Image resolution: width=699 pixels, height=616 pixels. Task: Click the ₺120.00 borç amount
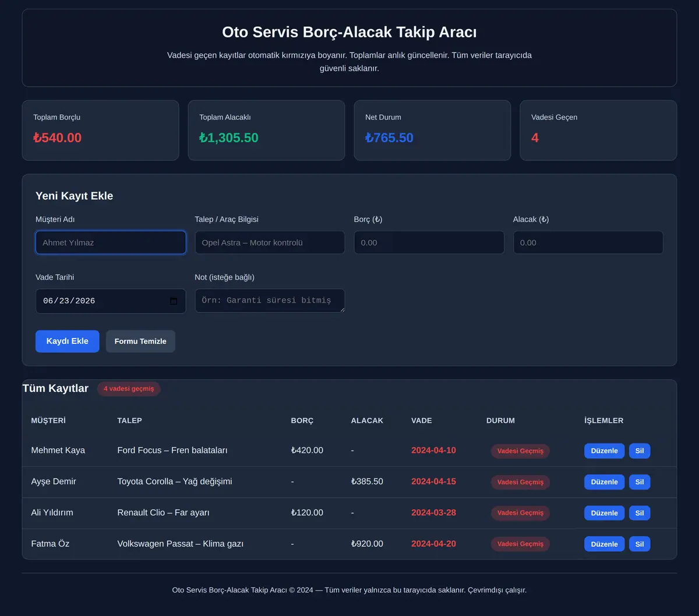pyautogui.click(x=307, y=513)
